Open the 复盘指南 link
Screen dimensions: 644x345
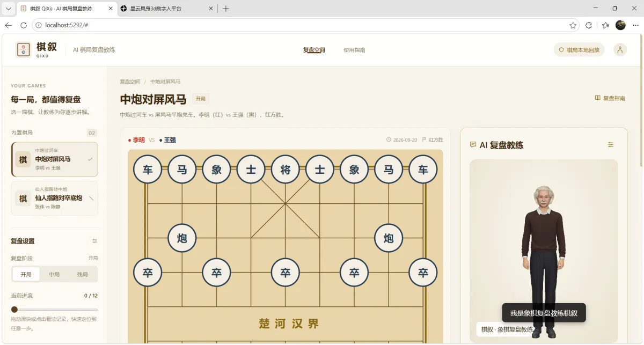tap(610, 98)
